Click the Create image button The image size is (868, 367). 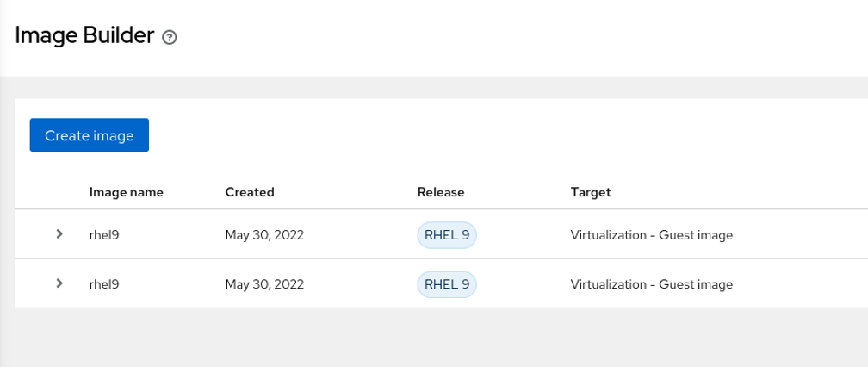point(90,135)
